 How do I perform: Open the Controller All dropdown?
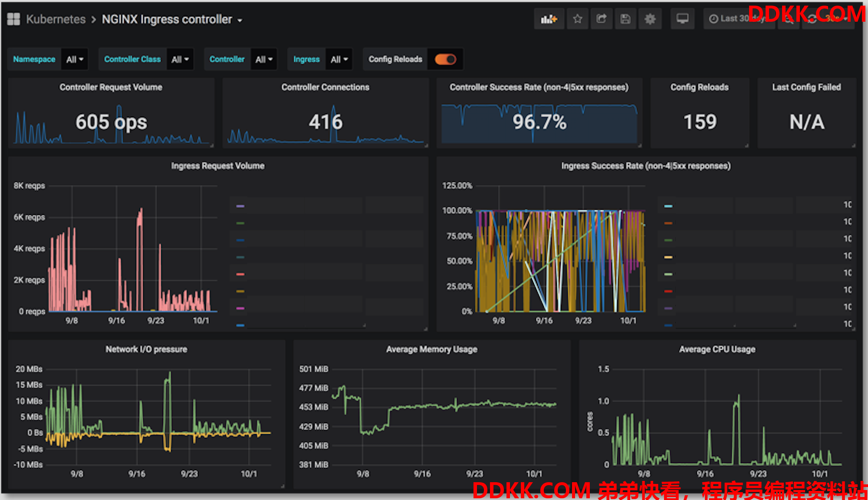pos(264,59)
